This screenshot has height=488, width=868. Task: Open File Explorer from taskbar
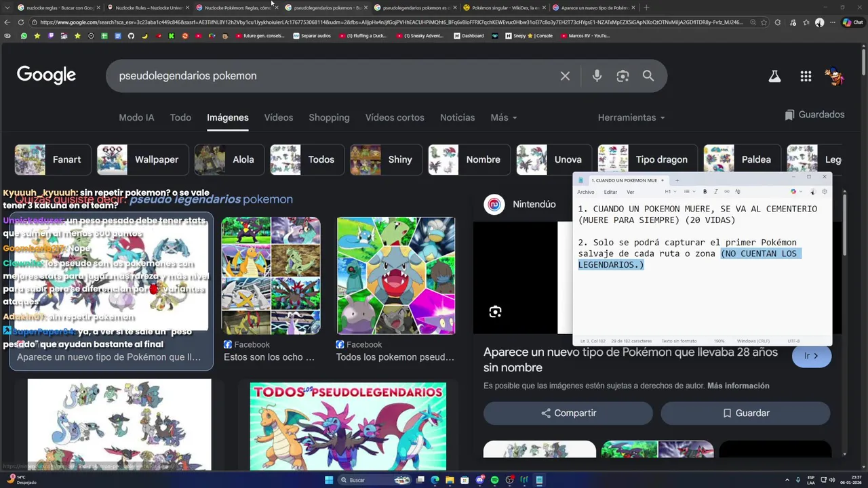[x=450, y=480]
